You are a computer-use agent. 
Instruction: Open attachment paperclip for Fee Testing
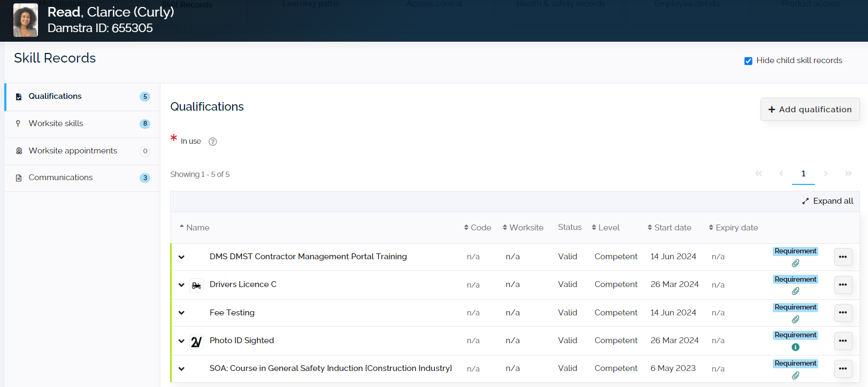click(x=795, y=320)
